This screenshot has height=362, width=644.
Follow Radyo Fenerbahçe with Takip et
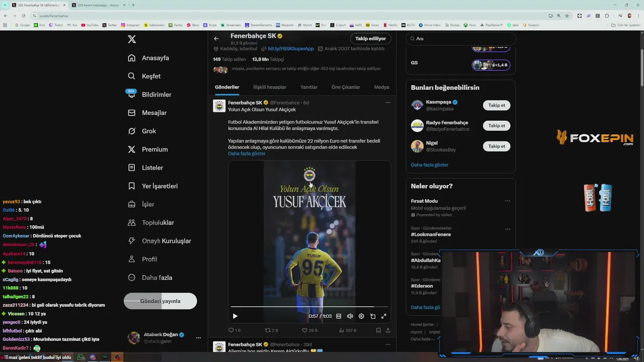(x=497, y=126)
